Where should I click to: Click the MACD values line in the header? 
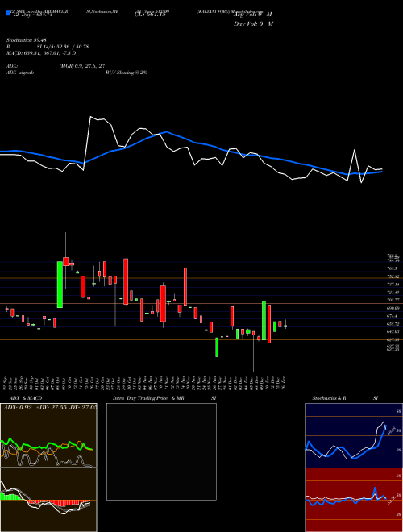tap(41, 53)
